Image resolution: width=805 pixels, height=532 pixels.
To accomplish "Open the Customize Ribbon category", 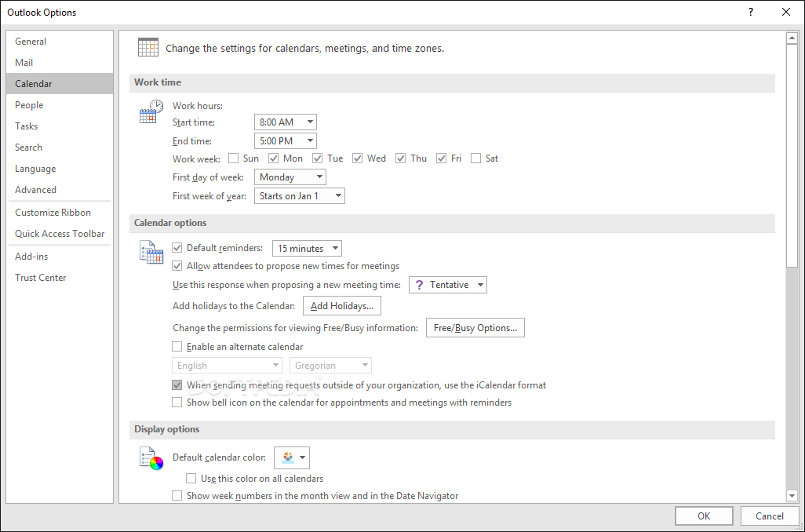I will [60, 213].
